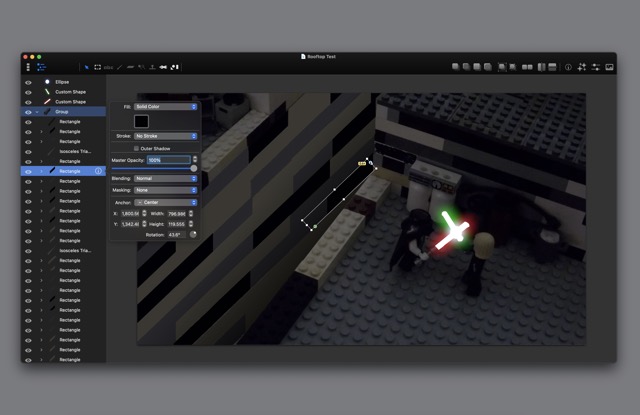The height and width of the screenshot is (415, 640).
Task: Open the image library icon
Action: pos(610,67)
